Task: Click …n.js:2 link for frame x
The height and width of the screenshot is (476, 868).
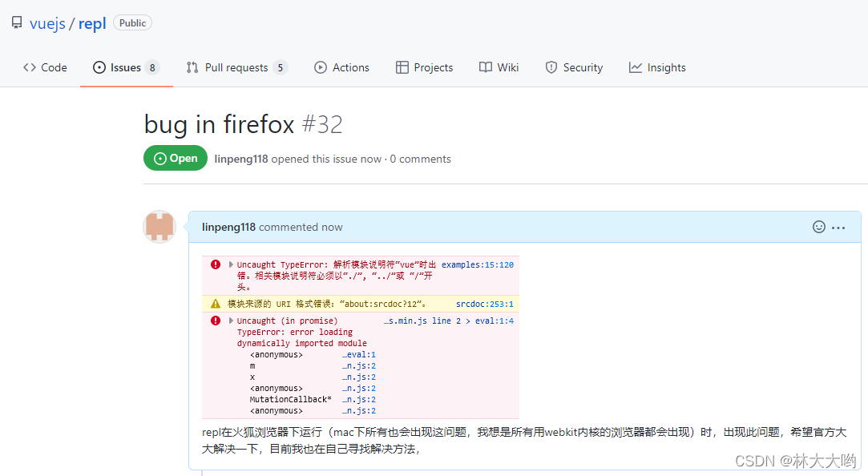Action: tap(359, 377)
